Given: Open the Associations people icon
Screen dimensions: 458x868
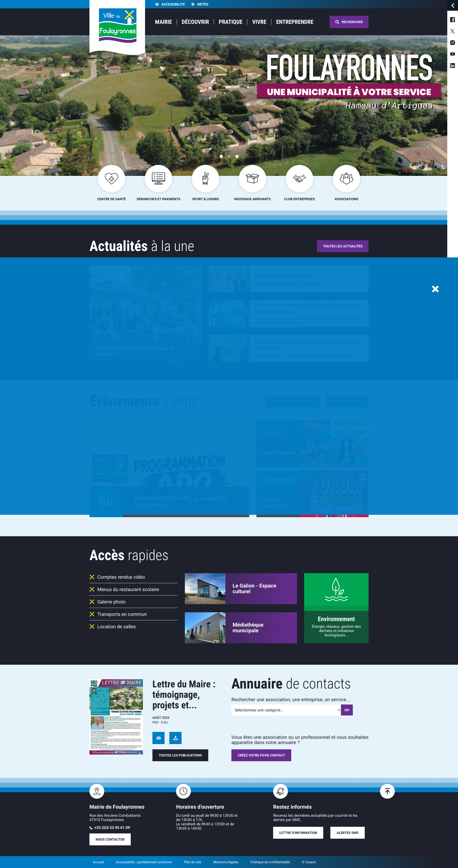Looking at the screenshot, I should pos(346,179).
